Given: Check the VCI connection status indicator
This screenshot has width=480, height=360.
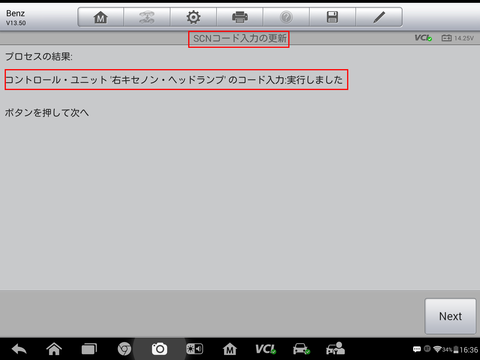Looking at the screenshot, I should point(423,38).
